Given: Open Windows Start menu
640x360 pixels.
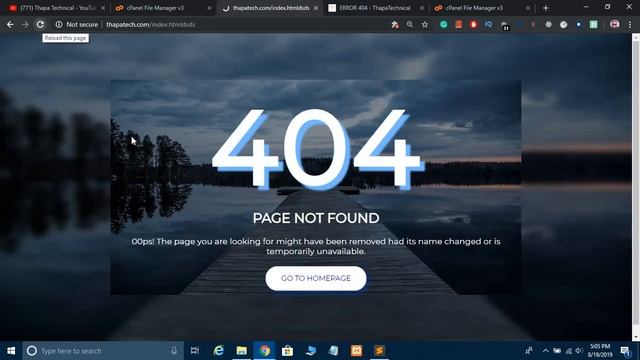Looking at the screenshot, I should (x=11, y=351).
